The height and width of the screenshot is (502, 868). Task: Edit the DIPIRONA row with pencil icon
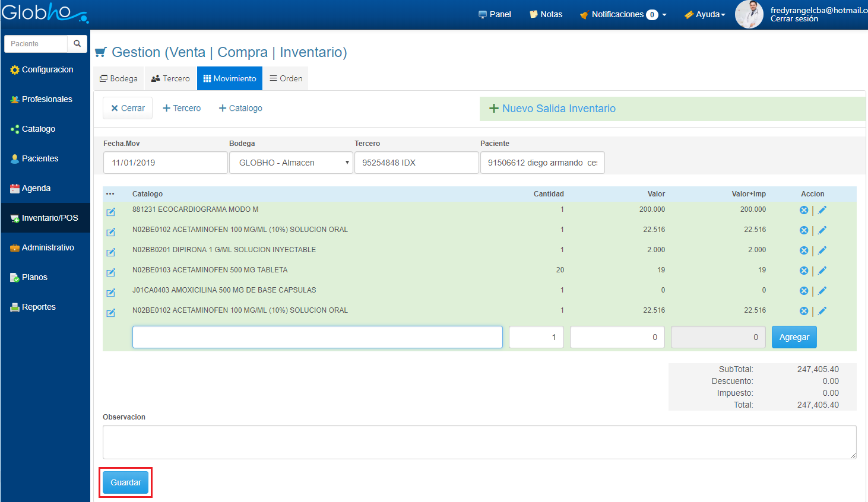pyautogui.click(x=822, y=250)
